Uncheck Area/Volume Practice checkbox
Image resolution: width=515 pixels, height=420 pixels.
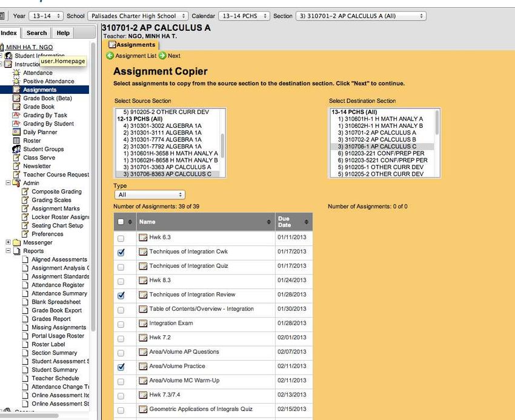click(x=121, y=367)
